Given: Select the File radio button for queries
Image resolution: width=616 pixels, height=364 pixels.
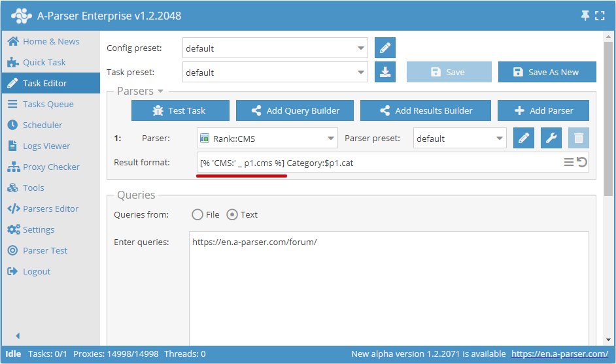Looking at the screenshot, I should (x=197, y=214).
